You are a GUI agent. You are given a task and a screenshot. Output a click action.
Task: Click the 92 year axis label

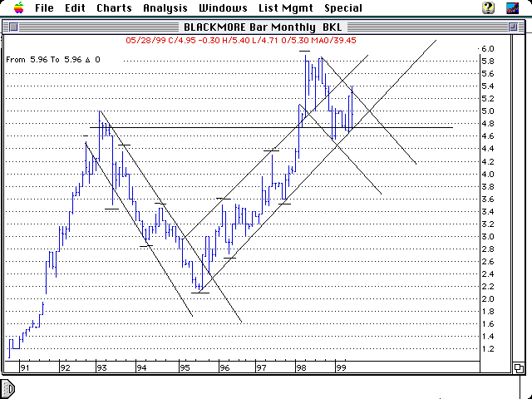point(65,367)
